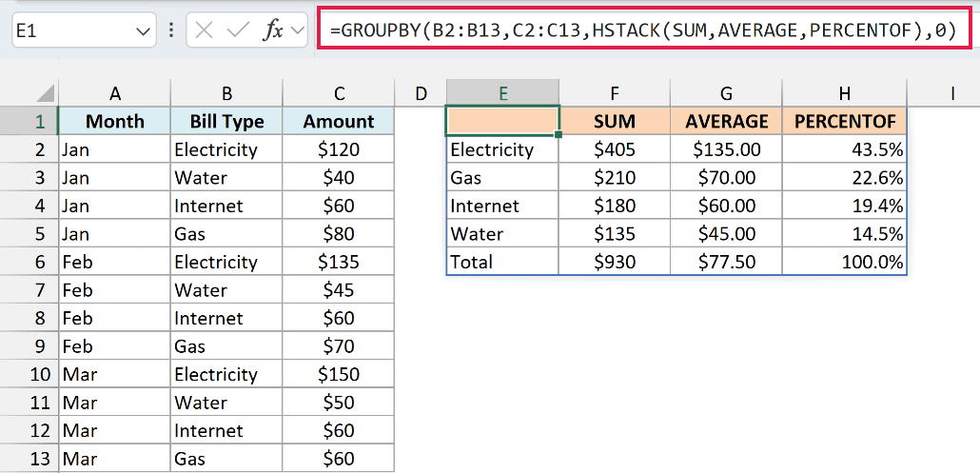Select the $77.50 average cell
Image resolution: width=980 pixels, height=473 pixels.
pyautogui.click(x=726, y=261)
